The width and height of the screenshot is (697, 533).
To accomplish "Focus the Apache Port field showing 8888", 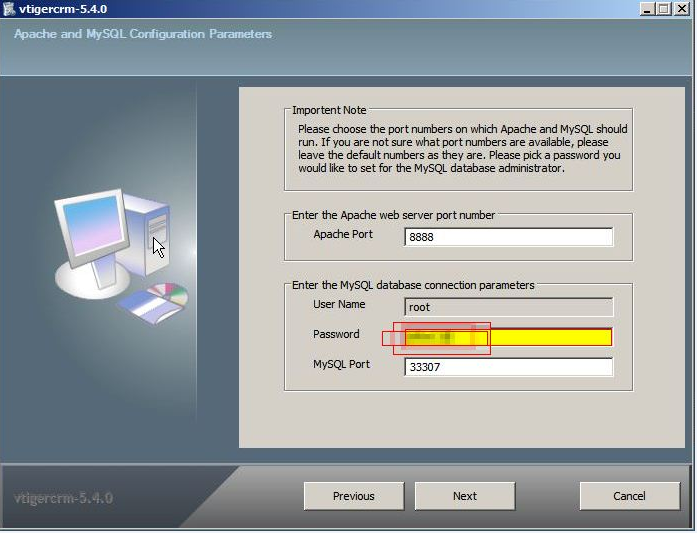I will [x=509, y=237].
